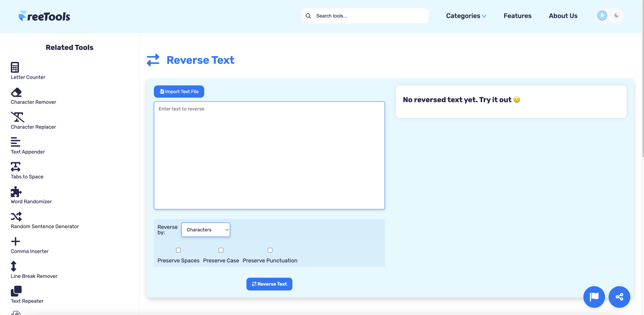Open the About Us page
This screenshot has height=315, width=644.
click(x=563, y=16)
